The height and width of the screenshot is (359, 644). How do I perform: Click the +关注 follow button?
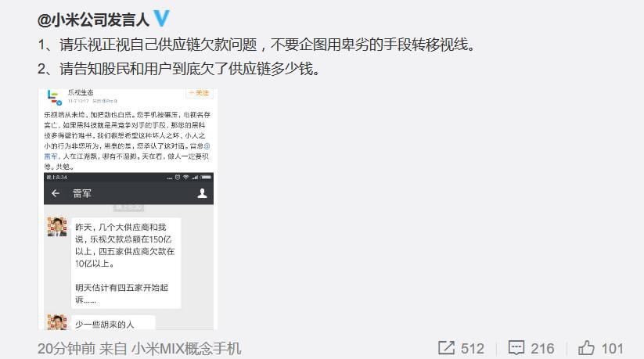200,93
